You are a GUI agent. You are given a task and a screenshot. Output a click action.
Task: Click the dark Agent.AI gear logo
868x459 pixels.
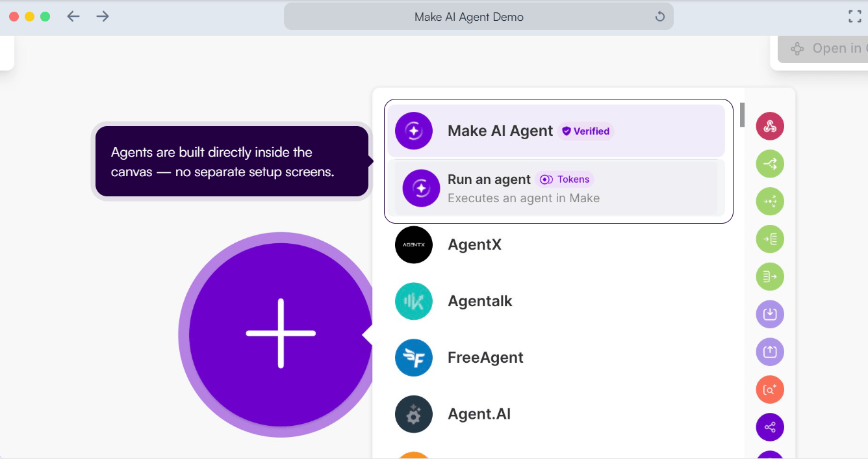point(414,414)
